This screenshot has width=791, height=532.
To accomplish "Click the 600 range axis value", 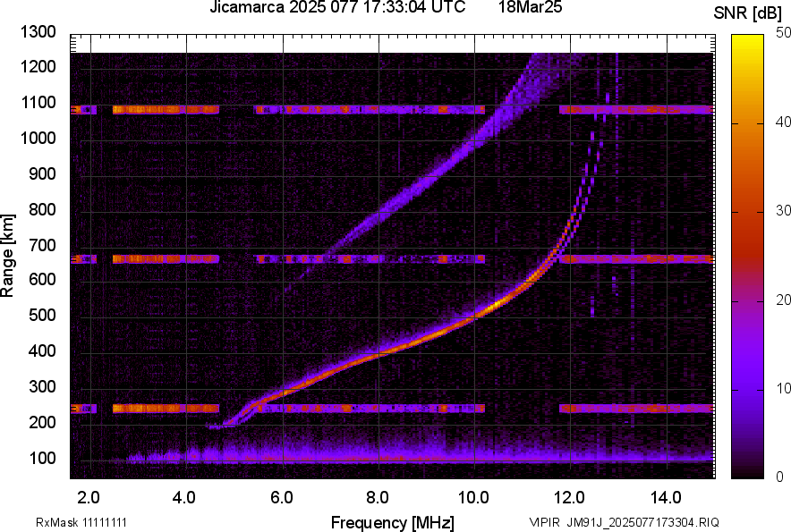I will [42, 279].
